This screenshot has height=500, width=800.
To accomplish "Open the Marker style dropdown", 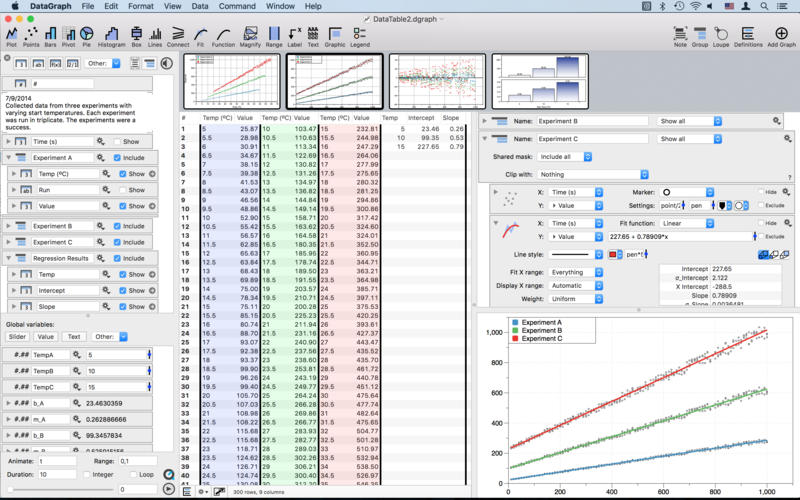I will (x=687, y=192).
